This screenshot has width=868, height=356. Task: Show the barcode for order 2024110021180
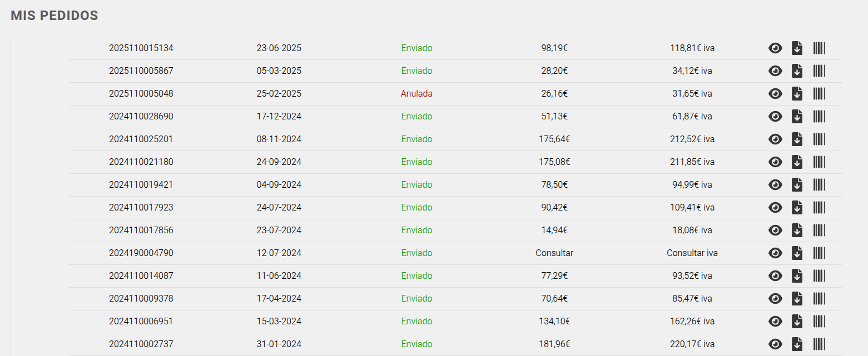point(819,162)
